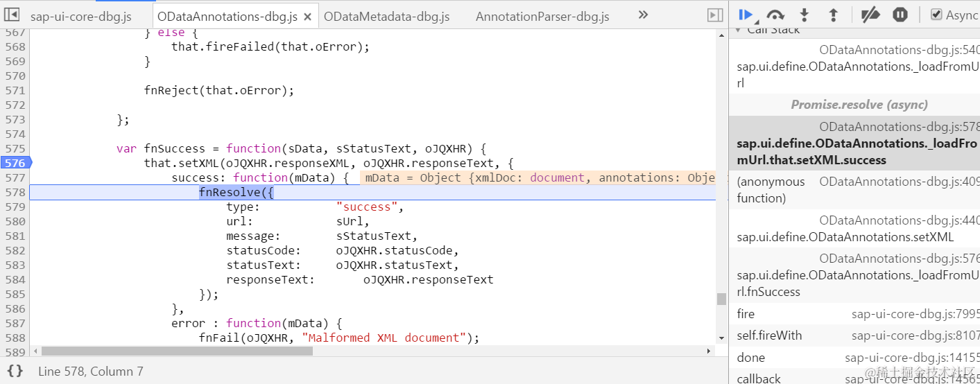This screenshot has width=980, height=384.
Task: Click line number 587 in the gutter
Action: [15, 323]
